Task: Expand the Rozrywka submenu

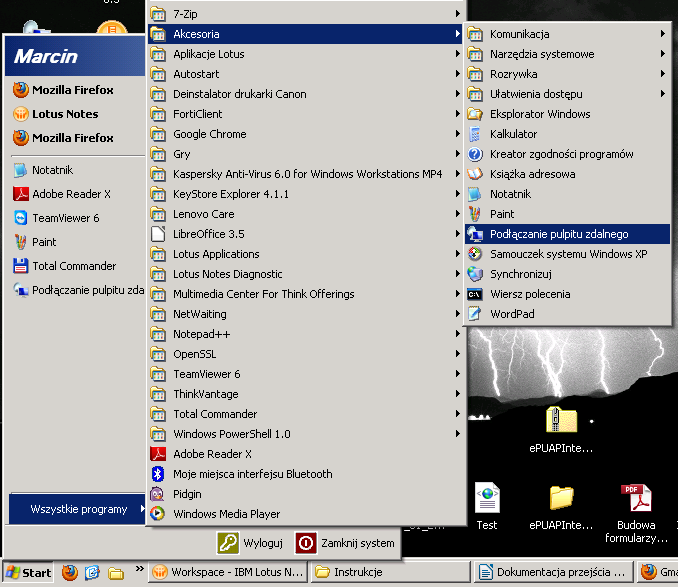Action: [567, 74]
